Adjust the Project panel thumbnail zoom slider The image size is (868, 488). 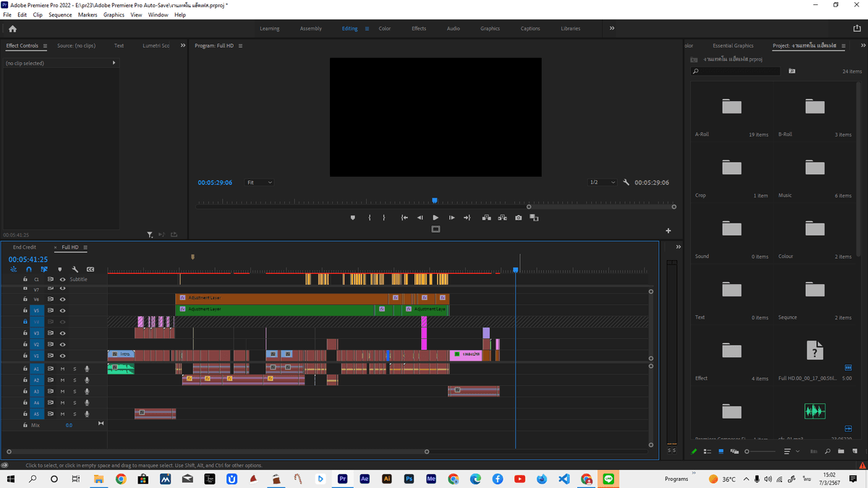click(759, 451)
